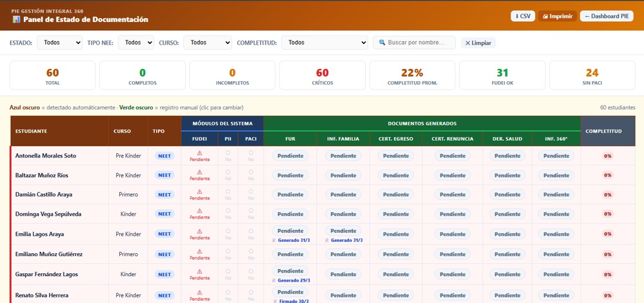Image resolution: width=644 pixels, height=303 pixels.
Task: Click FUDEI warning icon for Dominga Vega Sepúlveda
Action: click(x=199, y=211)
